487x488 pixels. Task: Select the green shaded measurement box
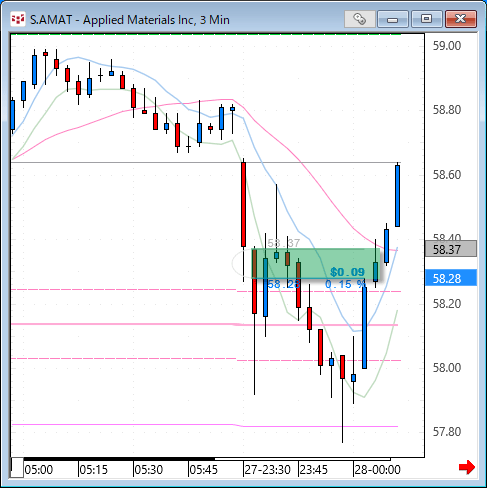coord(315,263)
